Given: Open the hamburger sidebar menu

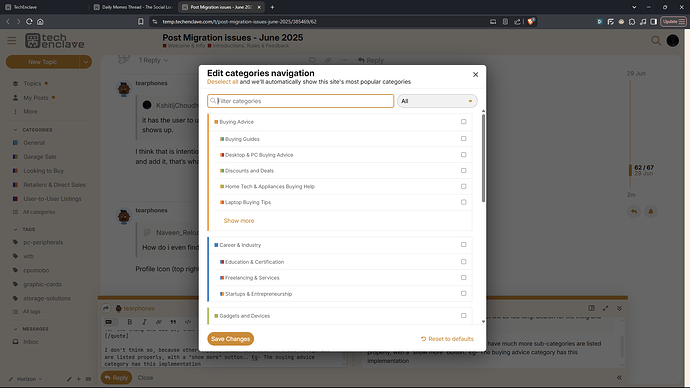Looking at the screenshot, I should [x=11, y=41].
